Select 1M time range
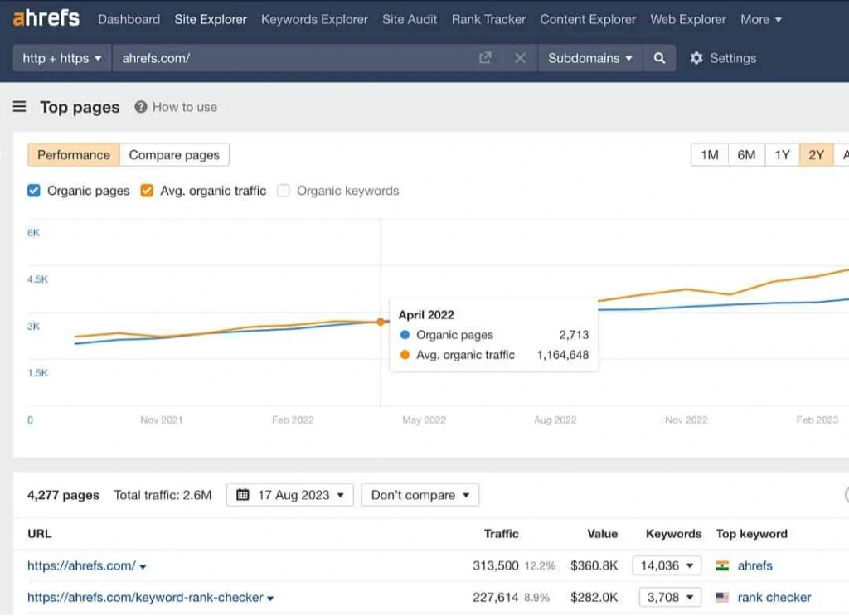 (x=710, y=155)
